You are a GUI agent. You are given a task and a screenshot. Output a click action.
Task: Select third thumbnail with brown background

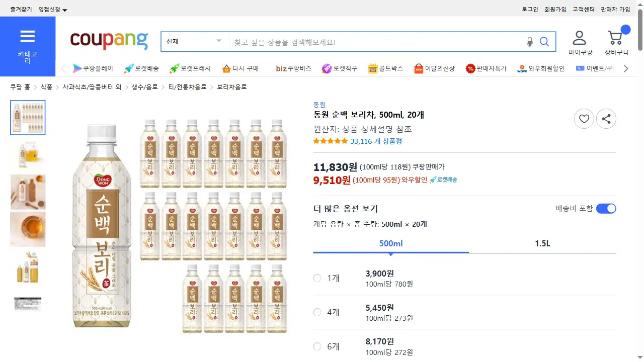point(28,192)
